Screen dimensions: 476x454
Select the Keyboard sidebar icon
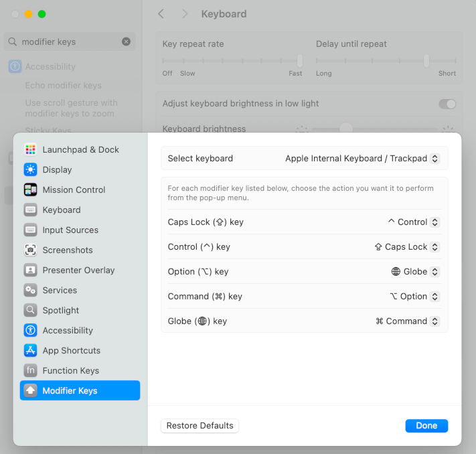pos(30,210)
